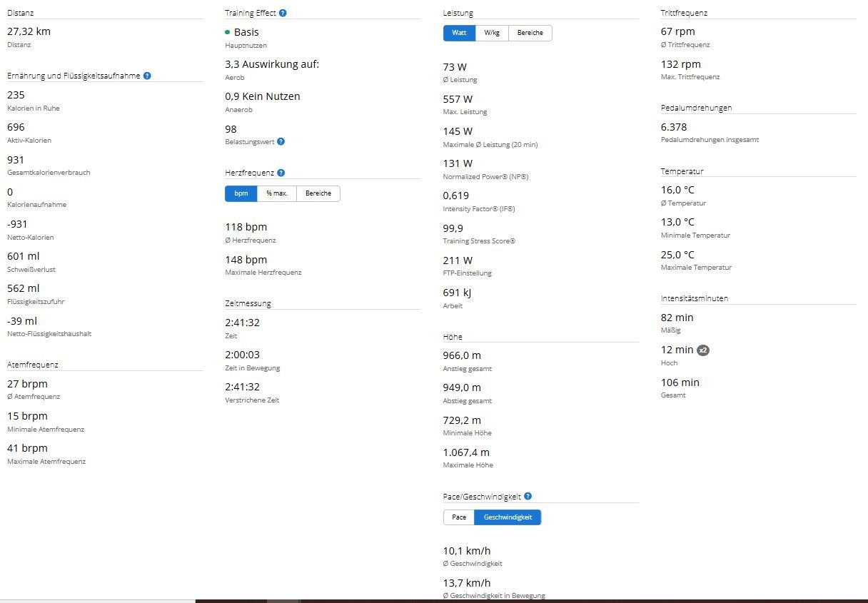
Task: Open help icon next to Pace/Geschwindigkeit
Action: (x=528, y=496)
